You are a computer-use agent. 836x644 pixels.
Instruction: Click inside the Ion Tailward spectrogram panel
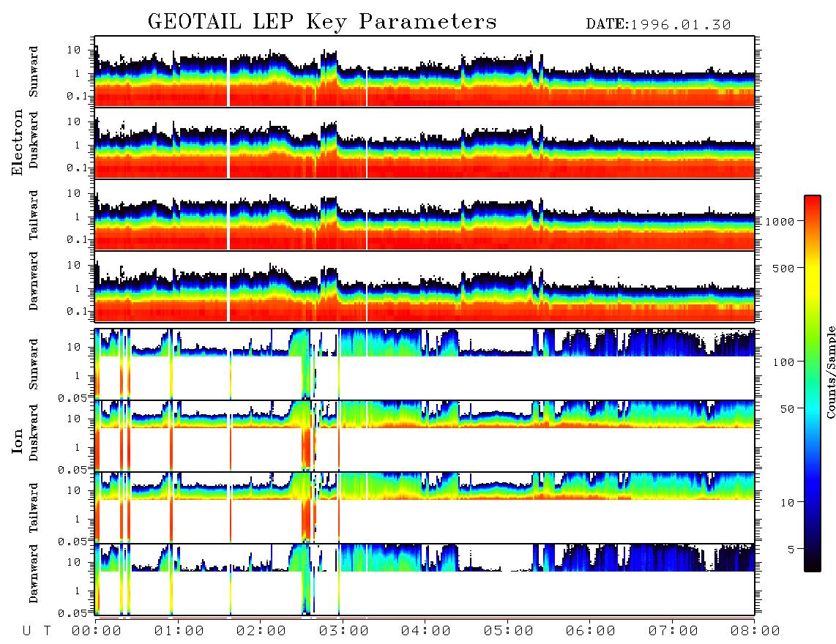click(x=425, y=508)
